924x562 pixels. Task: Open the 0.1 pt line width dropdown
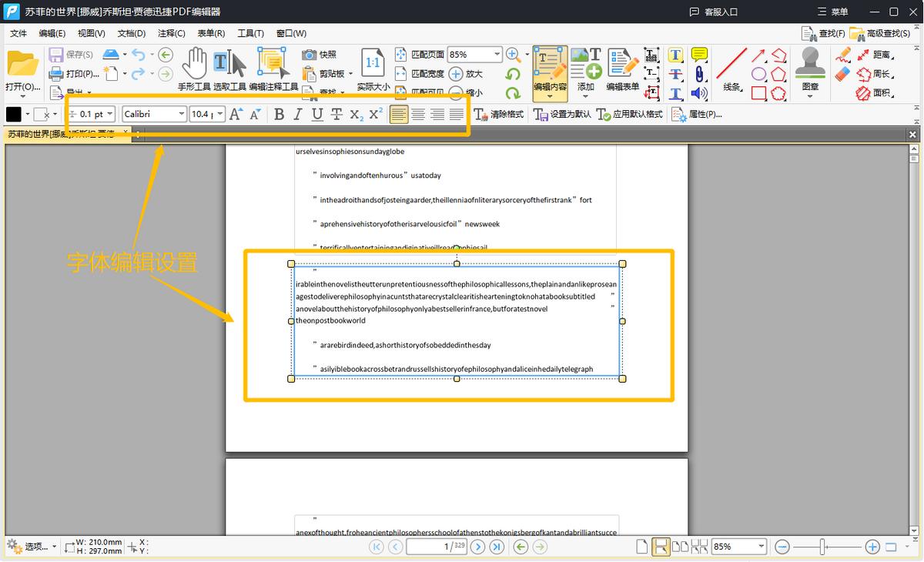click(x=110, y=114)
